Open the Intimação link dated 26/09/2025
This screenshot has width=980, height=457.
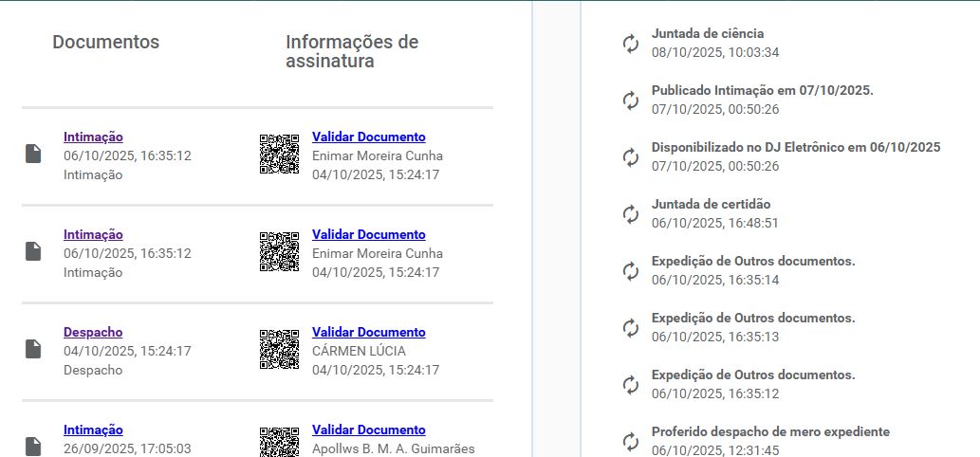[93, 430]
